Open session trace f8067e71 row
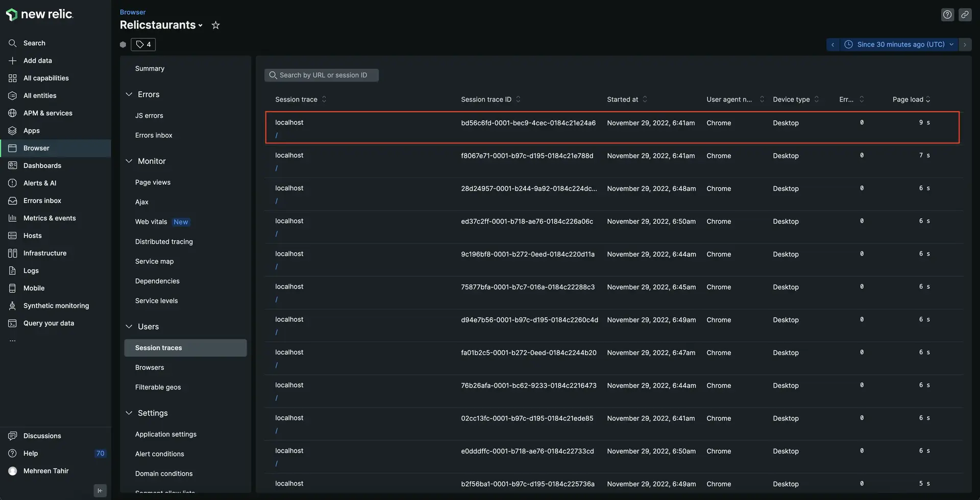 tap(612, 161)
